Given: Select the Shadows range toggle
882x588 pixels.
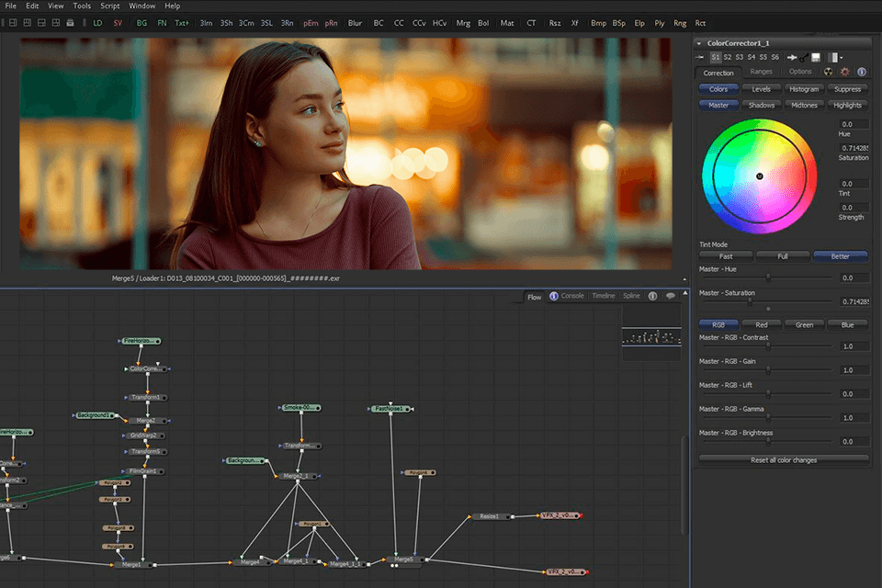Looking at the screenshot, I should (762, 105).
